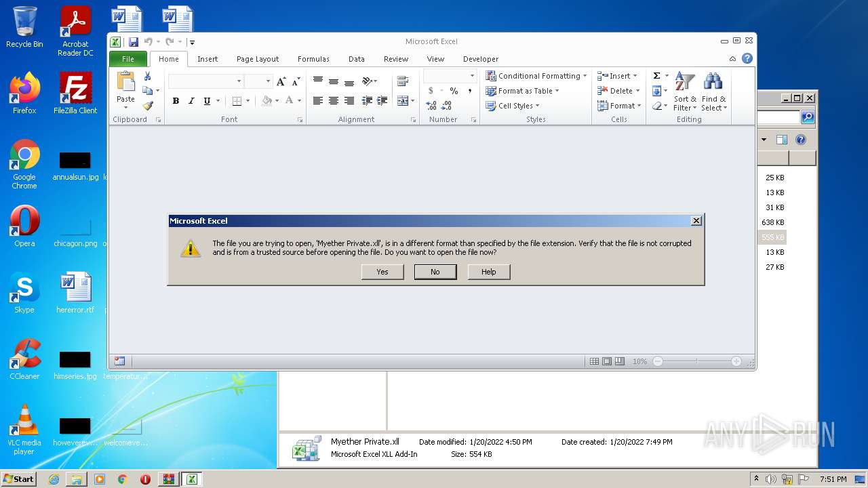Image resolution: width=868 pixels, height=488 pixels.
Task: Open the Windows Start menu
Action: (18, 479)
